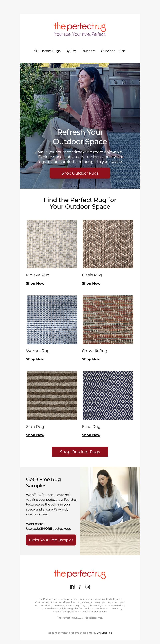Select Outdoor in the navigation

click(108, 51)
